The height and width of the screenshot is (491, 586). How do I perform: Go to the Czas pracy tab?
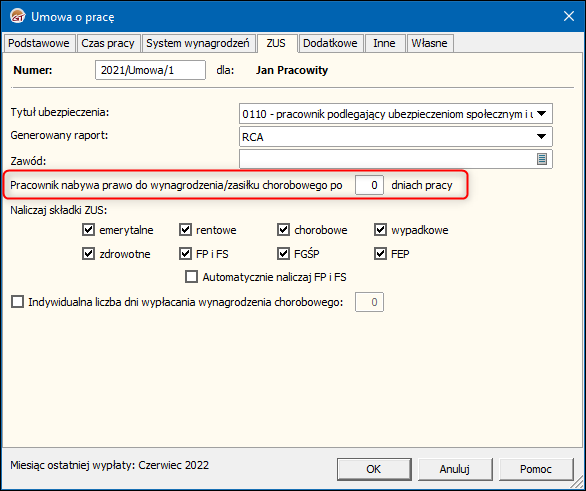click(x=108, y=43)
